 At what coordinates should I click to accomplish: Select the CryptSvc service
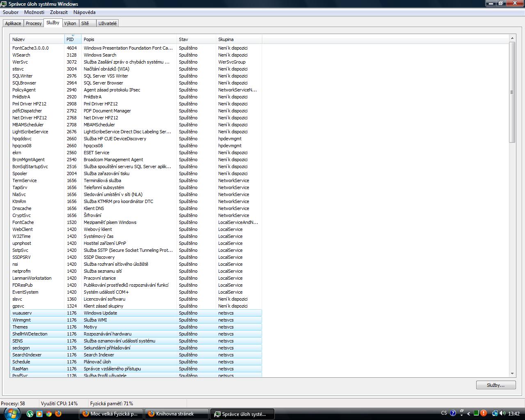coord(136,215)
